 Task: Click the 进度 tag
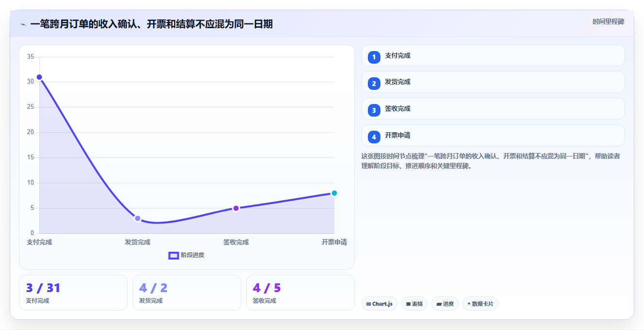445,304
